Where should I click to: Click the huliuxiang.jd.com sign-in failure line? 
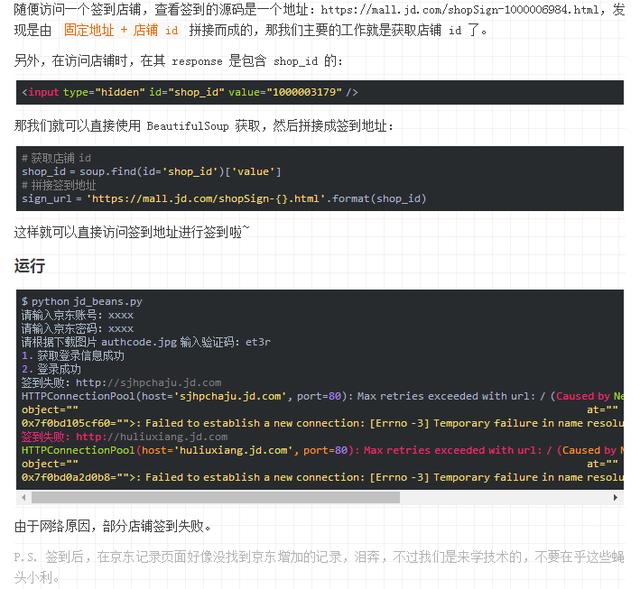124,437
